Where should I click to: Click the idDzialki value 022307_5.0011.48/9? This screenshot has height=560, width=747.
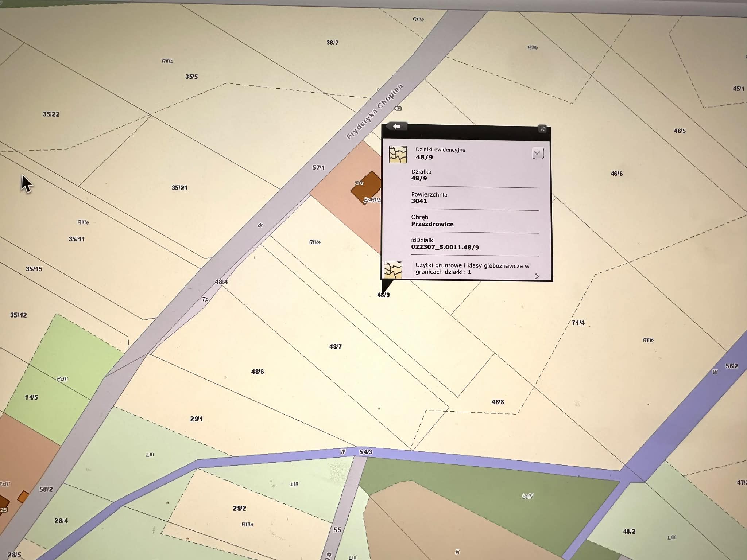(445, 247)
